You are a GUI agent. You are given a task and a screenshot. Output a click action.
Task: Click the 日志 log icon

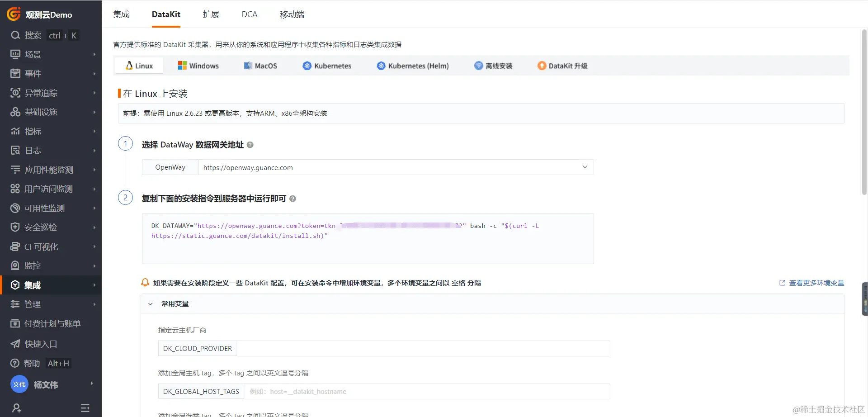point(15,150)
